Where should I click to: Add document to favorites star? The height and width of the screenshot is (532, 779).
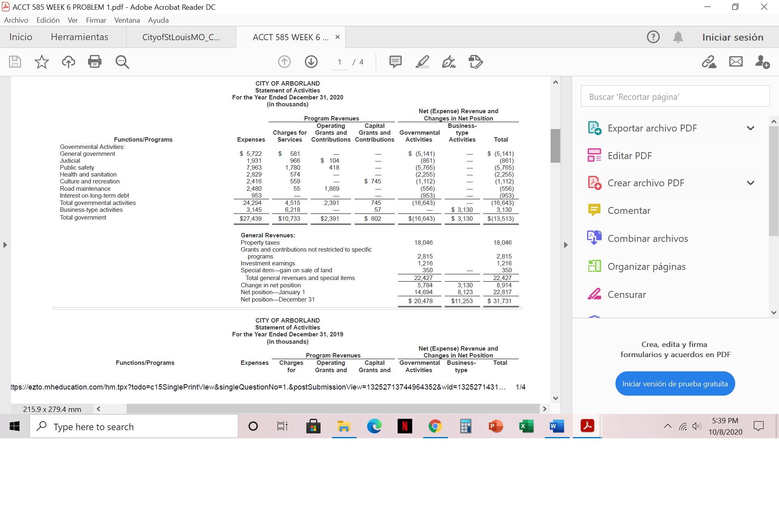click(41, 62)
